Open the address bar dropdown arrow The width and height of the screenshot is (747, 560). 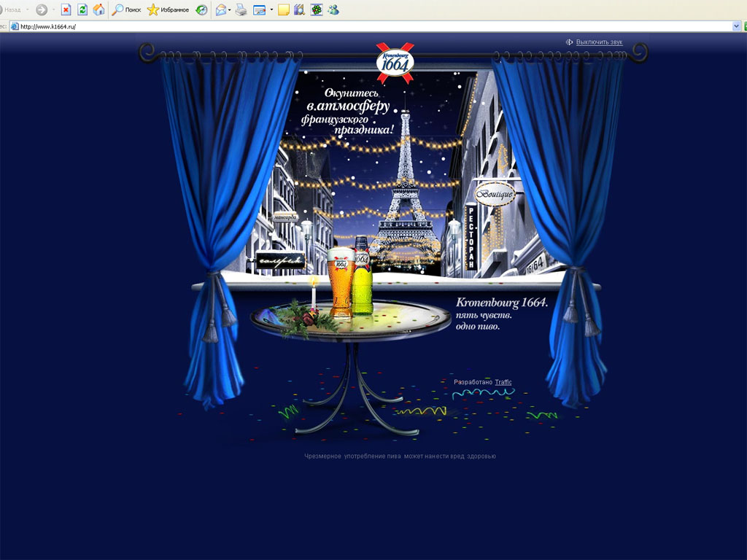[x=737, y=27]
